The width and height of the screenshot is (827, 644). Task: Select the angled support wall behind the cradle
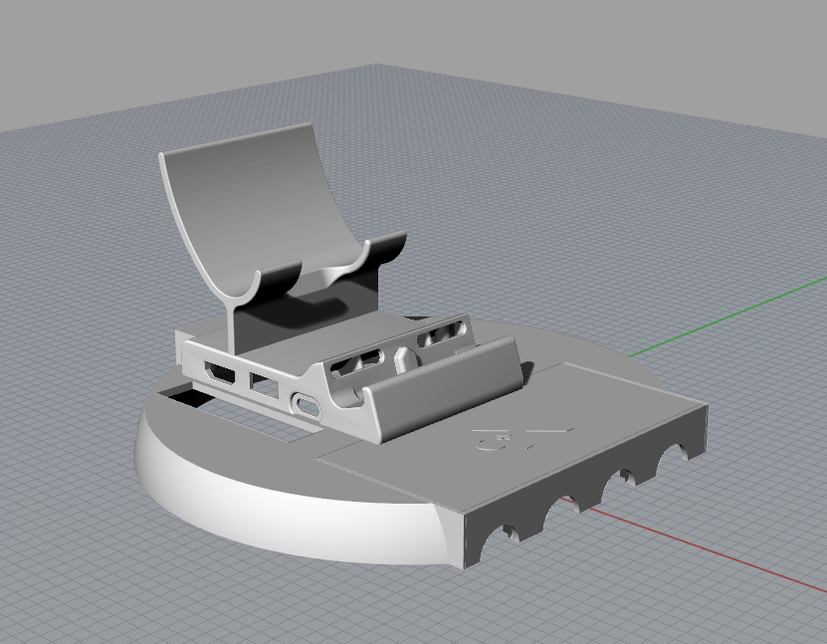coord(299,319)
